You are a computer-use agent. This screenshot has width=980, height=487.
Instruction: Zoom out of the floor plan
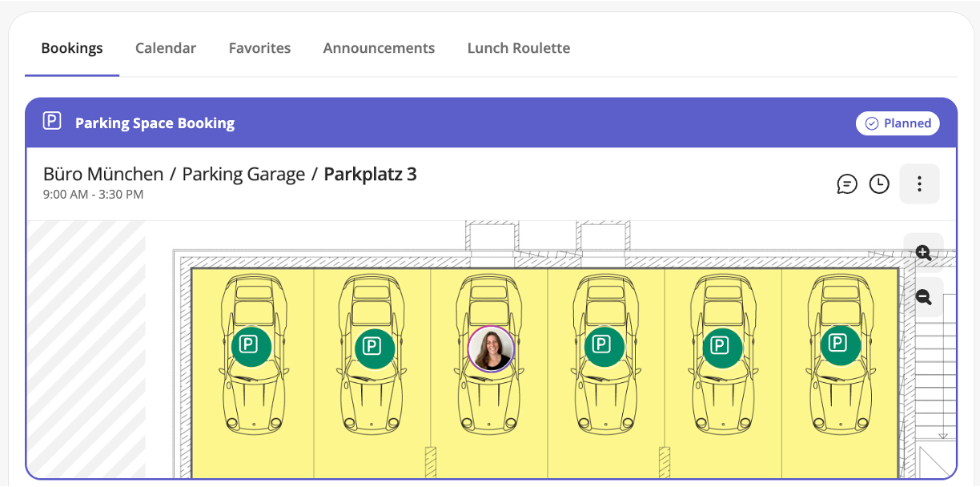(923, 297)
